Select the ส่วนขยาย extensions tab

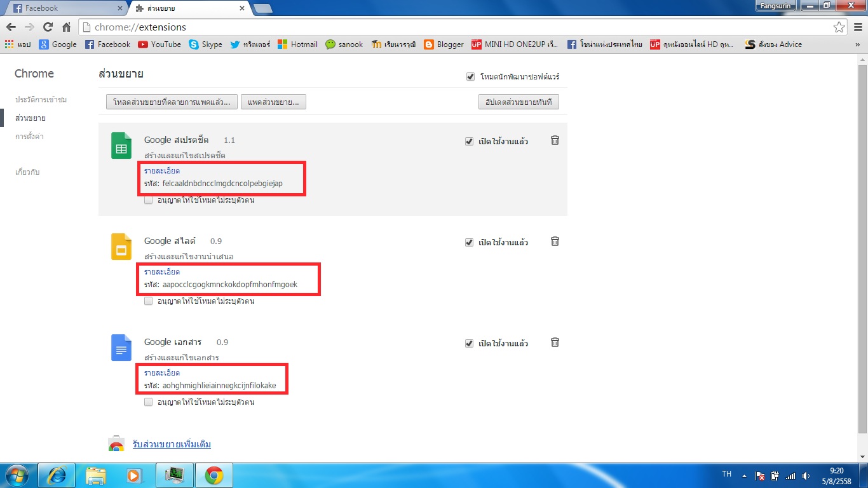tap(191, 8)
